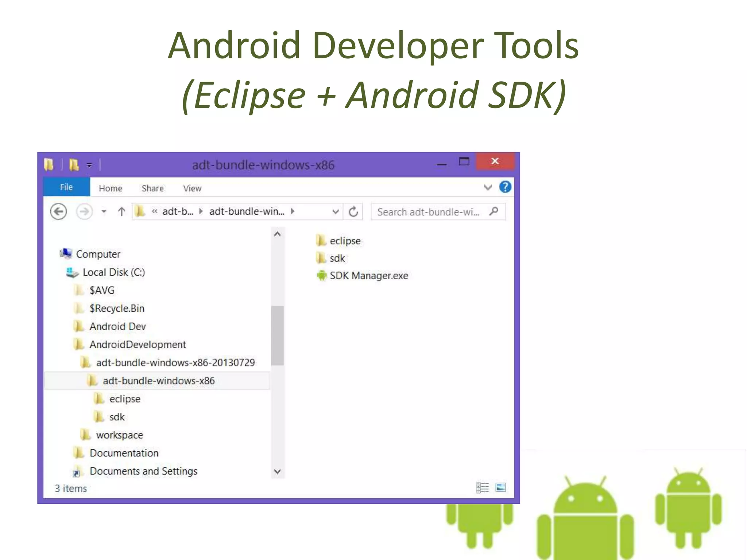747x560 pixels.
Task: Select the workspace folder in tree
Action: (x=112, y=435)
